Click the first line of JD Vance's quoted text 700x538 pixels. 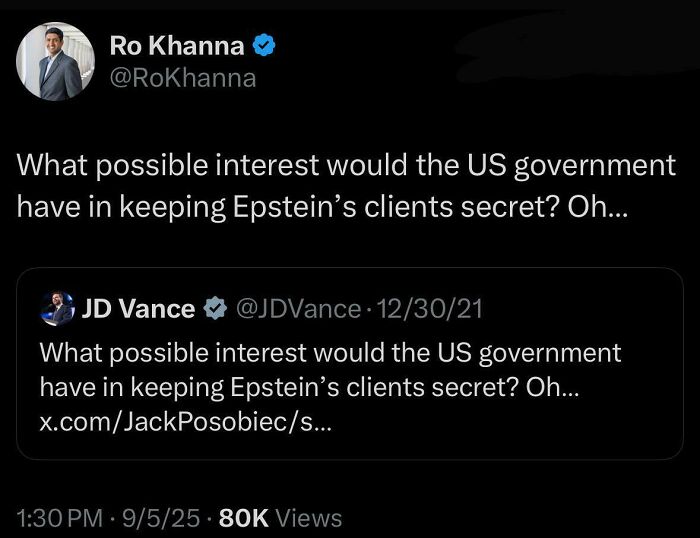point(330,353)
